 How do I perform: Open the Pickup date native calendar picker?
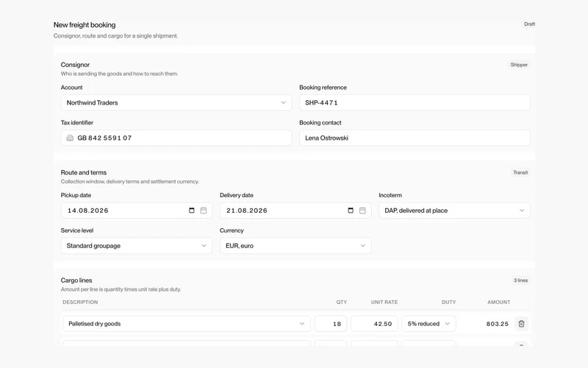192,210
